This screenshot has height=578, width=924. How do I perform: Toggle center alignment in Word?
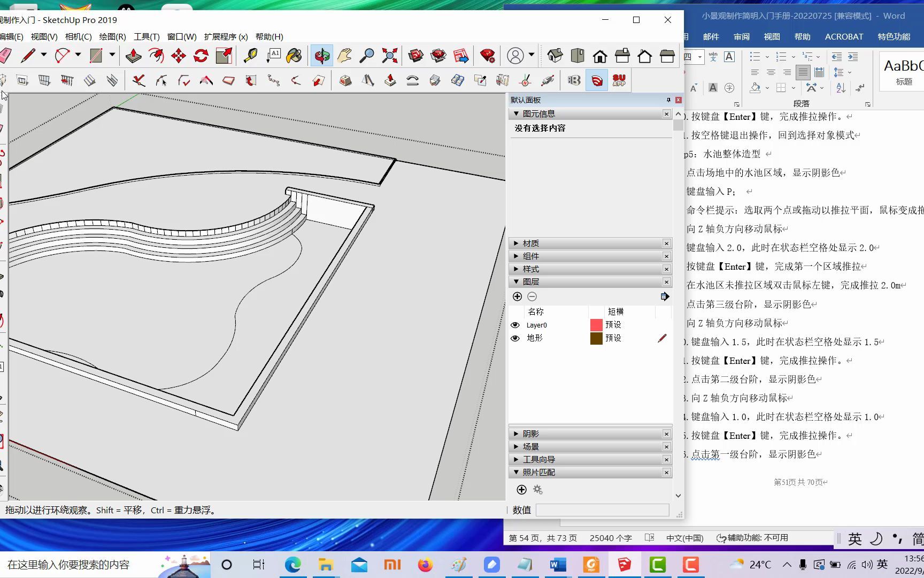(x=771, y=72)
